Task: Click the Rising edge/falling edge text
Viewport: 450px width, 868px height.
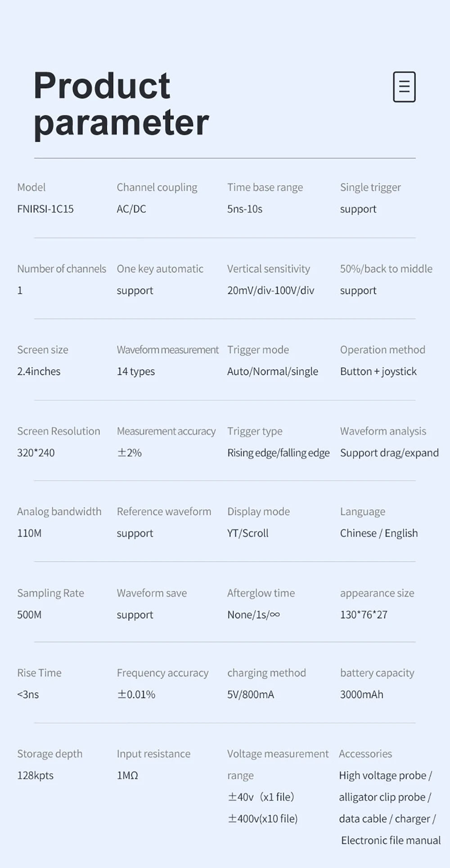Action: tap(278, 452)
